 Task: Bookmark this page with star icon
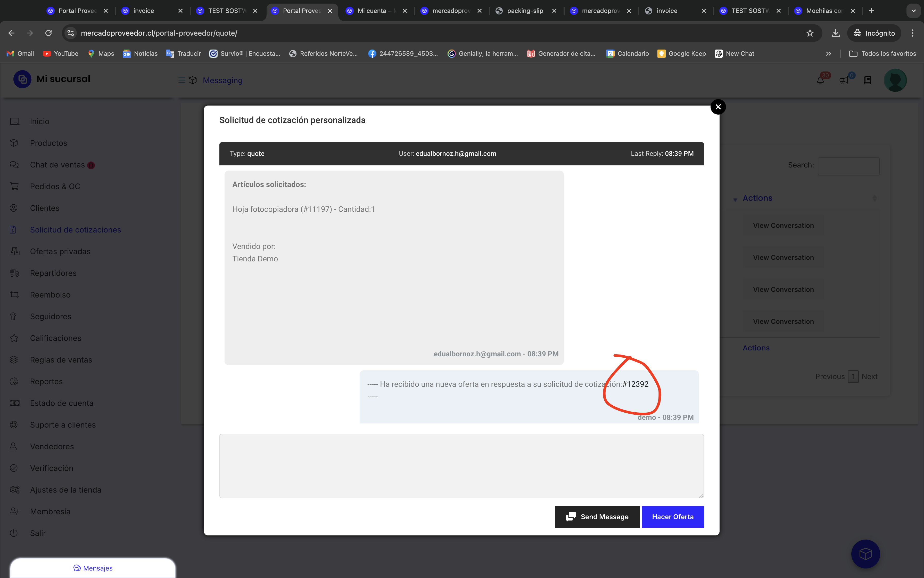coord(810,33)
